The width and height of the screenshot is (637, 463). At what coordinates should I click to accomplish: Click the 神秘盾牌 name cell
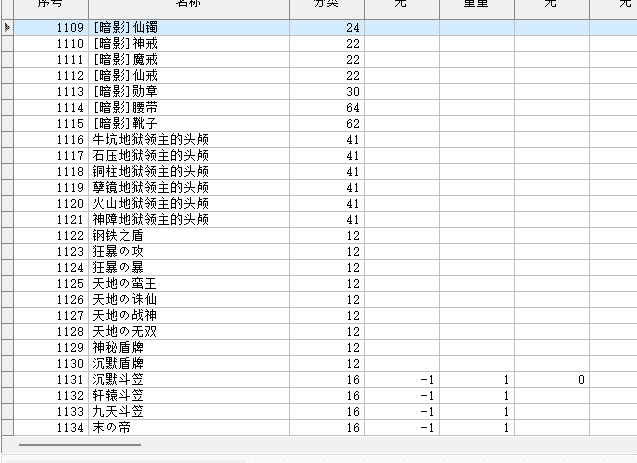189,348
